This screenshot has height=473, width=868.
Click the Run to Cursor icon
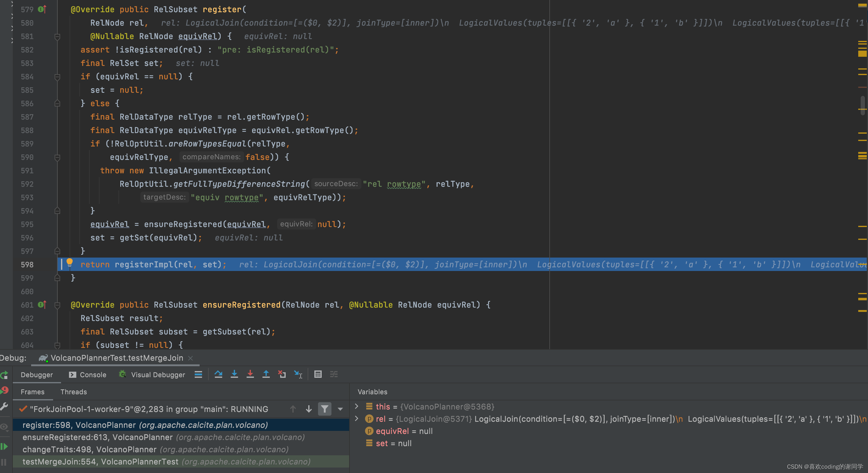coord(298,374)
